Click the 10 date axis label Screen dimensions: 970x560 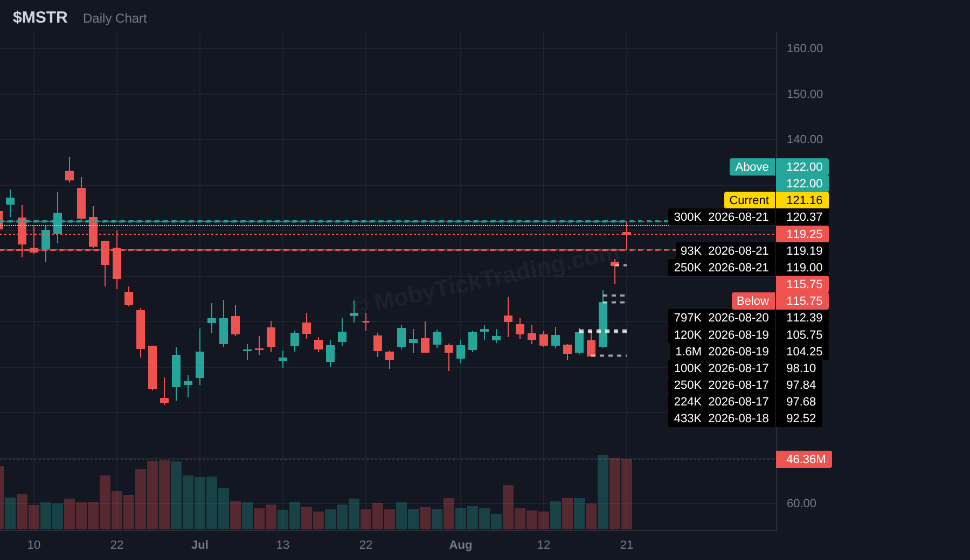(x=34, y=545)
